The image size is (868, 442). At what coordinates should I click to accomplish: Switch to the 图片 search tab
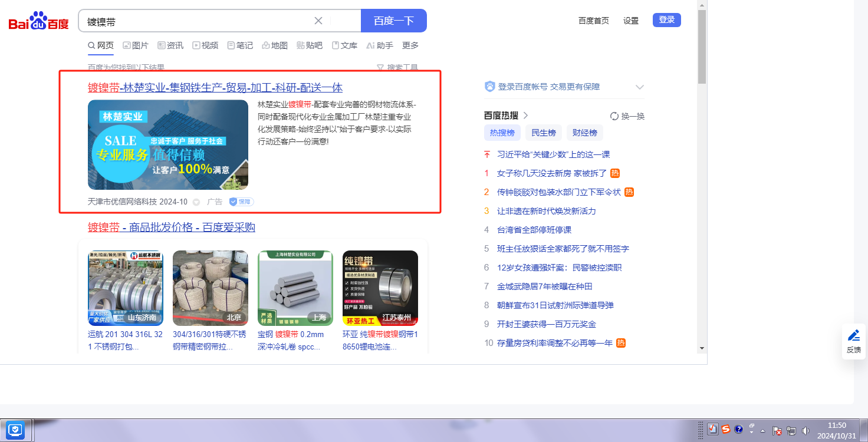pos(136,45)
